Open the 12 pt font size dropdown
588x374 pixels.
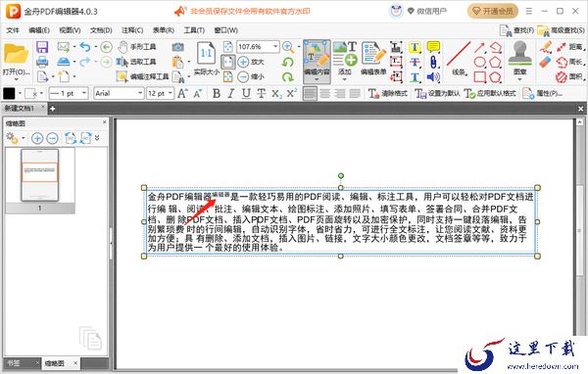pyautogui.click(x=171, y=93)
